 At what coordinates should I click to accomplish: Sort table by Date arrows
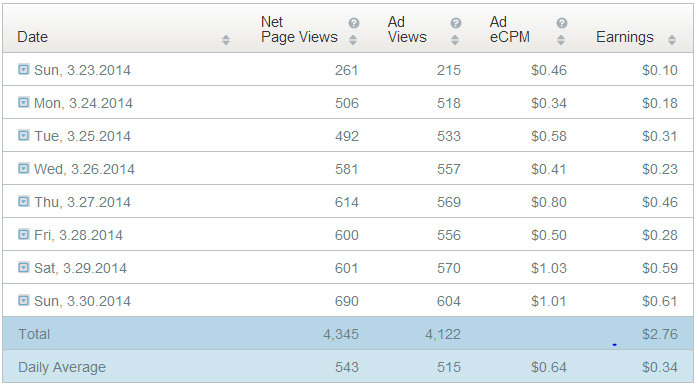[x=226, y=40]
